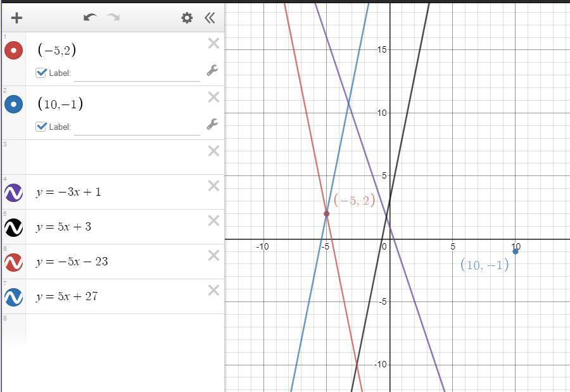Hide the black line y=5x+3
570x392 pixels.
click(13, 227)
